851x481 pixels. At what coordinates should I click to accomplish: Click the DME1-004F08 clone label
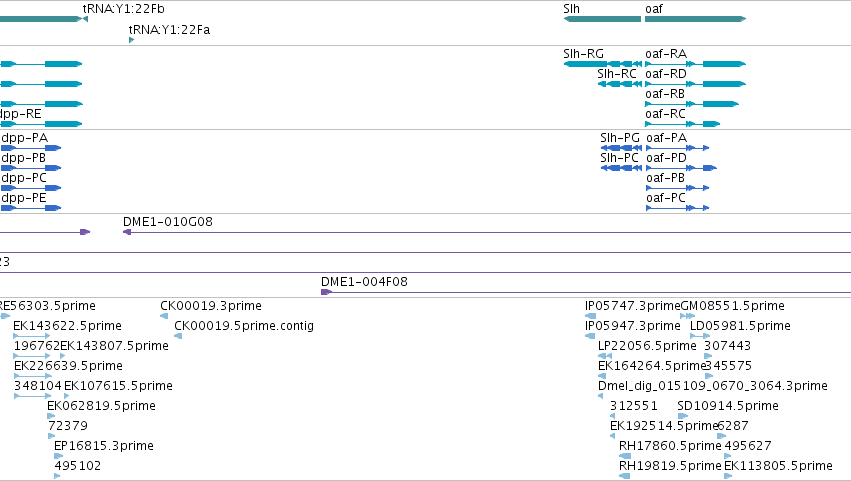364,282
